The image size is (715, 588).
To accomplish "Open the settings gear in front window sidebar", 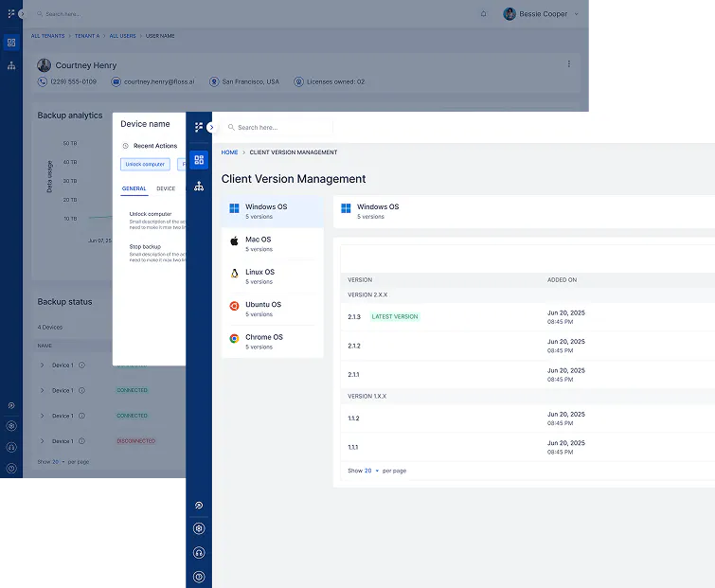I will [x=199, y=528].
